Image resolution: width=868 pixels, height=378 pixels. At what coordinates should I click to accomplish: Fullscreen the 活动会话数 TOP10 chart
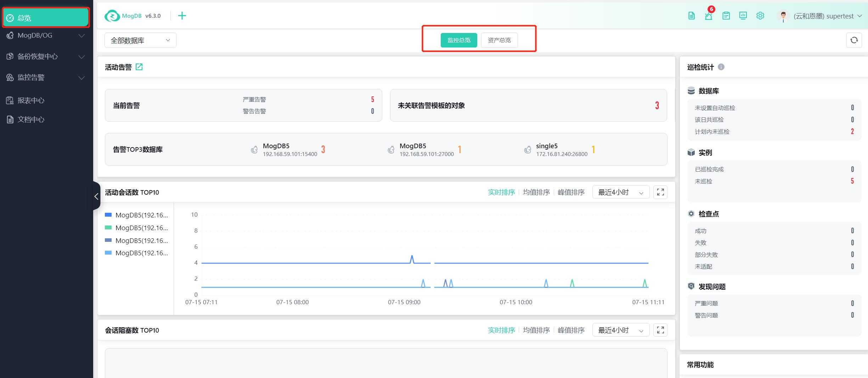point(660,192)
